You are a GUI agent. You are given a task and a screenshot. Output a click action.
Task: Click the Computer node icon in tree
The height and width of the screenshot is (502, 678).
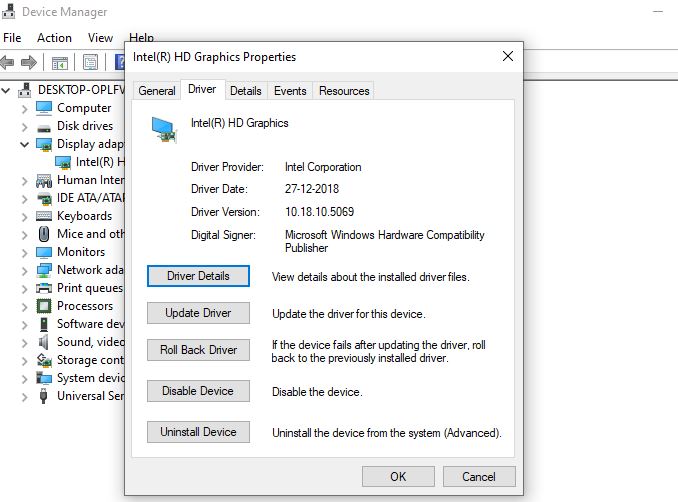click(44, 108)
